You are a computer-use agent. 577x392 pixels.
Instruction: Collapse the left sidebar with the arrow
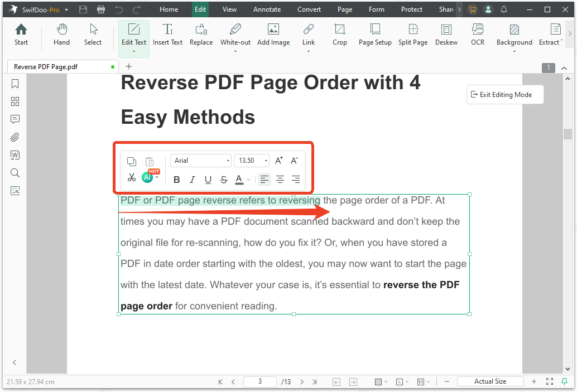(15, 362)
